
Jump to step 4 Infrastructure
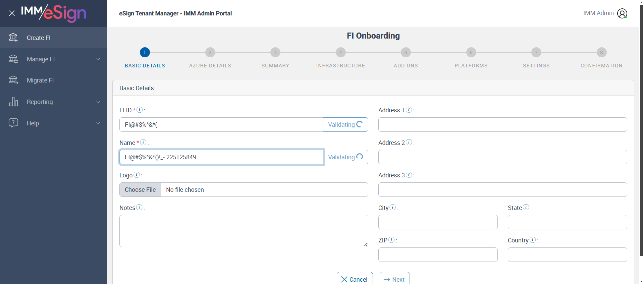point(340,53)
